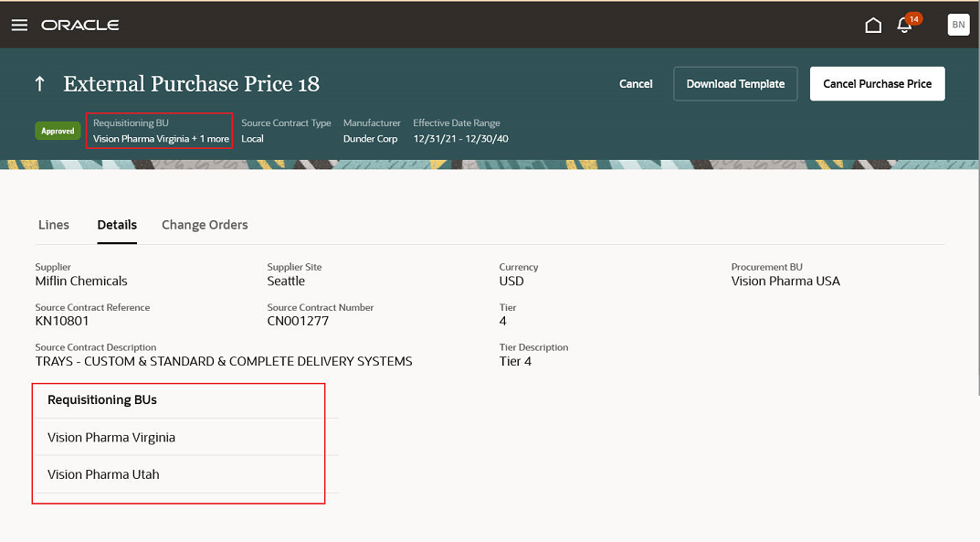Click effective date range '12/31/21 - 12/30/40'
The width and height of the screenshot is (980, 542).
click(x=460, y=139)
